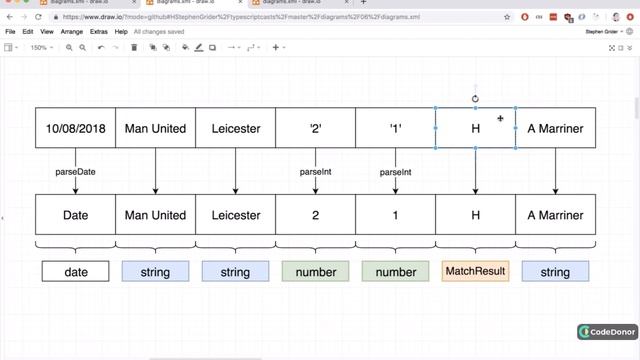The image size is (640, 360).
Task: Select the '1' string box
Action: 396,128
